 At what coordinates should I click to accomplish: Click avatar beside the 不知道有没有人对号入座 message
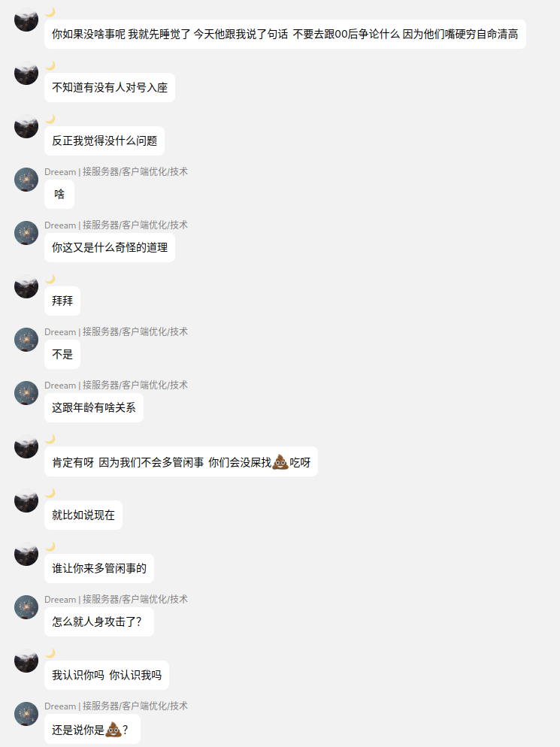26,73
